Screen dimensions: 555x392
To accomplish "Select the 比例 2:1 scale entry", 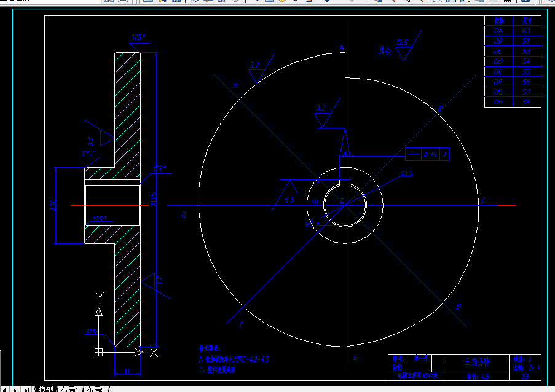I will 527,368.
